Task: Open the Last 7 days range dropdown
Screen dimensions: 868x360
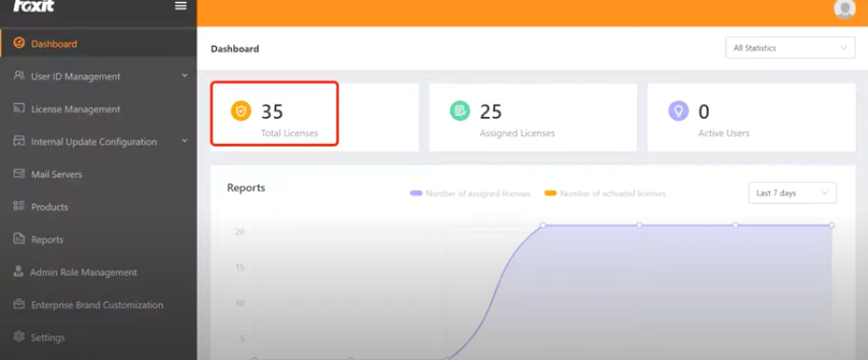Action: [x=792, y=192]
